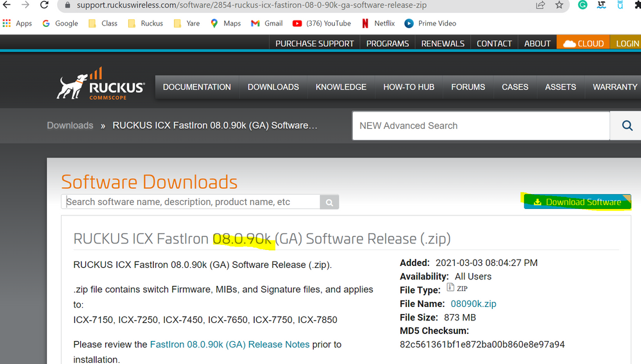Click the orange CLOUD button
641x364 pixels.
click(583, 43)
